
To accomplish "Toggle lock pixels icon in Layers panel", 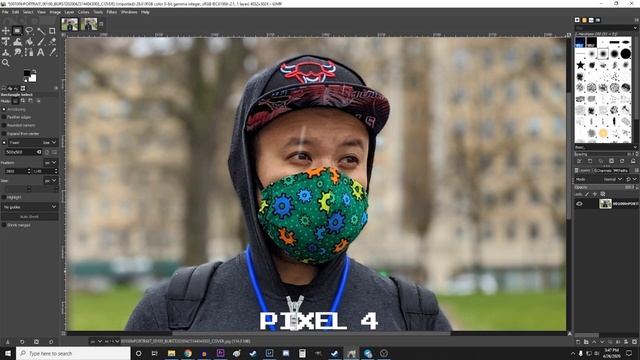I will [x=587, y=194].
